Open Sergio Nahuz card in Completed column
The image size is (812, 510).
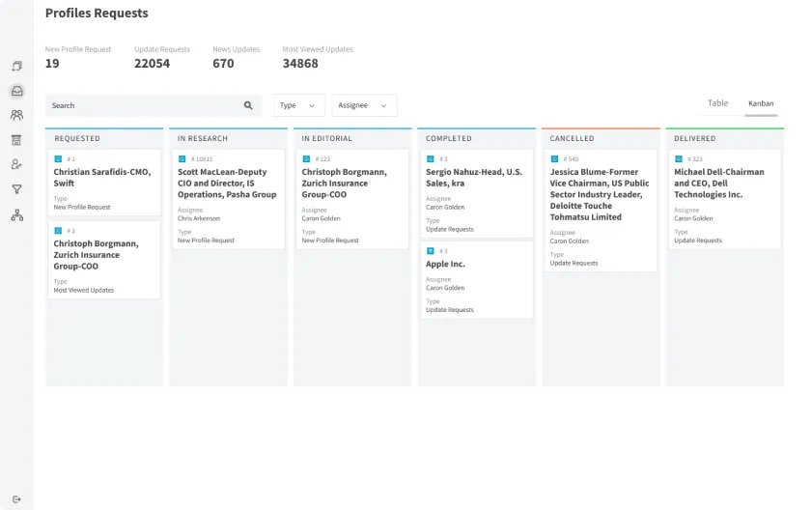click(x=476, y=178)
